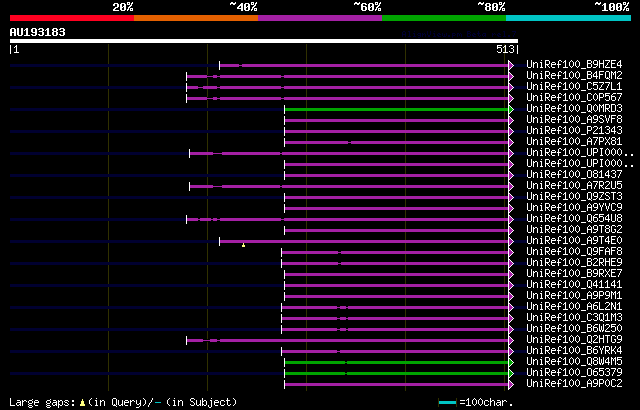Screen dimensions: 640x410
Task: Open hit UniRef100_C0P567
Action: coord(574,98)
